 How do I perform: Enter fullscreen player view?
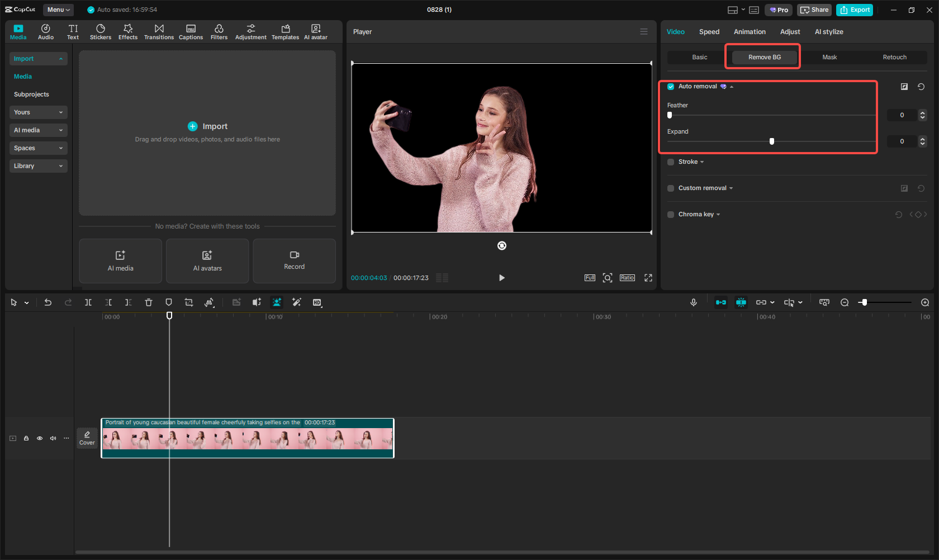click(648, 278)
